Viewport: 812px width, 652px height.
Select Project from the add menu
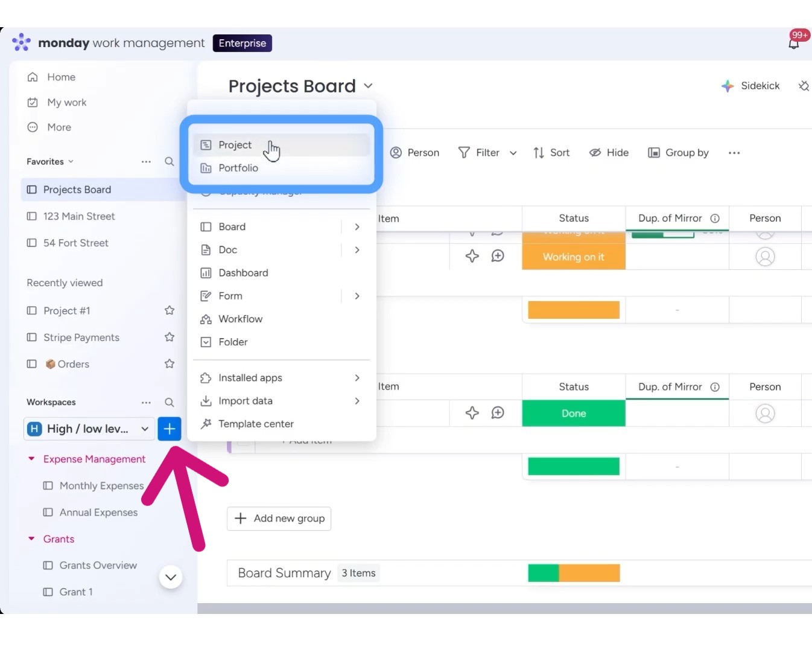coord(235,145)
